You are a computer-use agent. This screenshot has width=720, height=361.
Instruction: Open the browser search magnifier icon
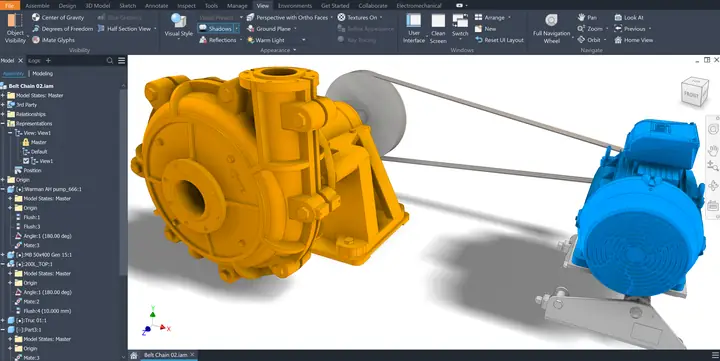point(110,61)
